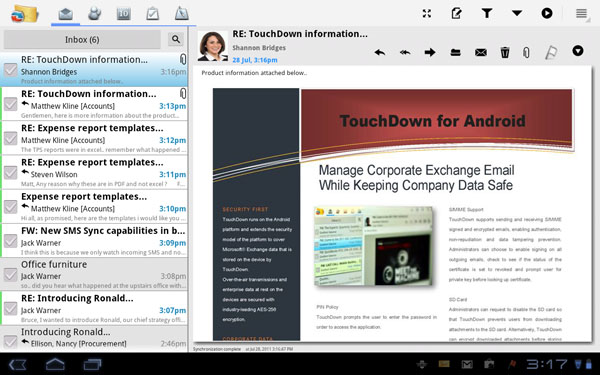Check the RE: Introducing Ronald email
This screenshot has width=600, height=375.
point(10,308)
